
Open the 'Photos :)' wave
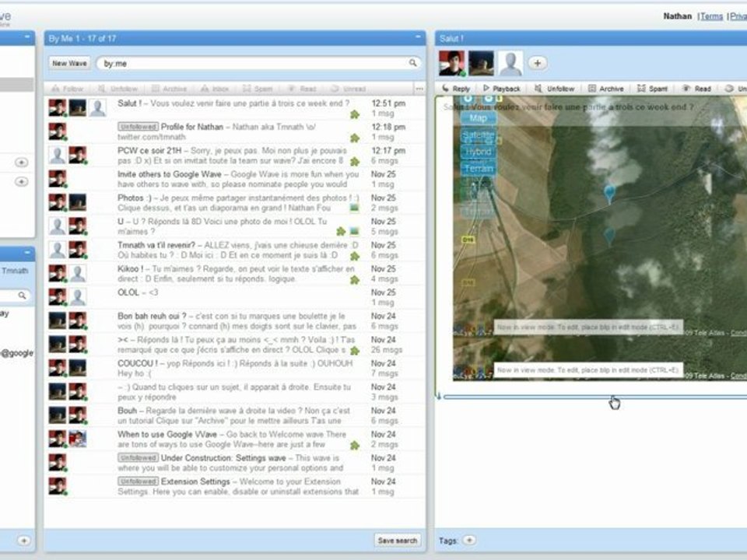pos(234,203)
